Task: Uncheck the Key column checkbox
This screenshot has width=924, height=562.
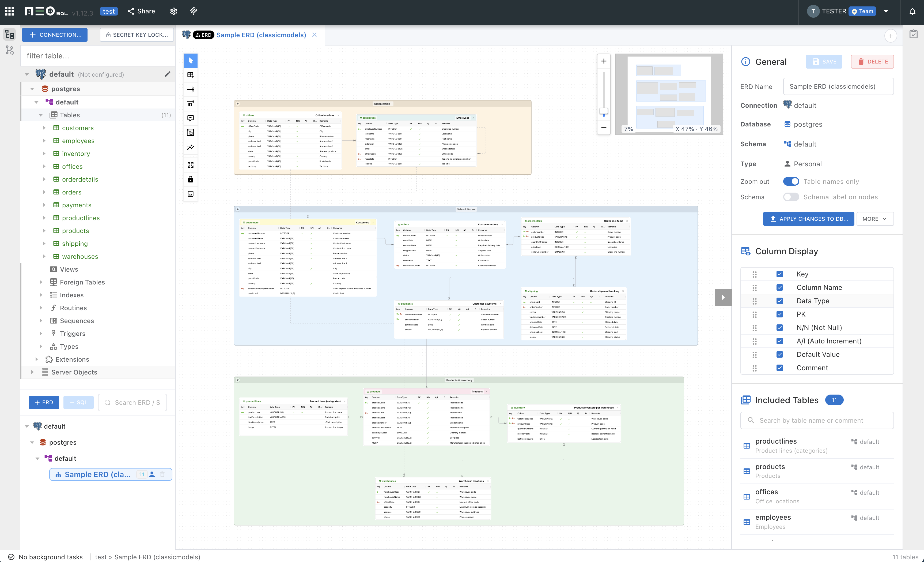Action: pyautogui.click(x=780, y=274)
